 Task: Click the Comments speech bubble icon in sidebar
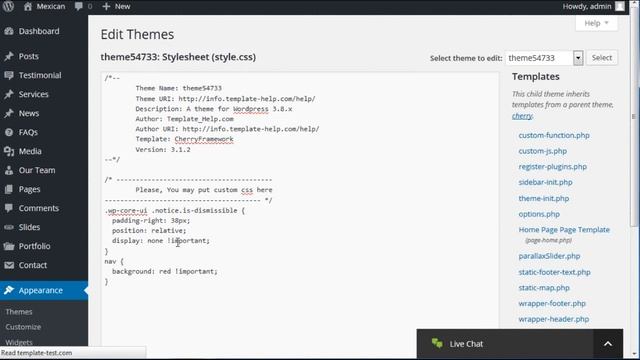(9, 208)
